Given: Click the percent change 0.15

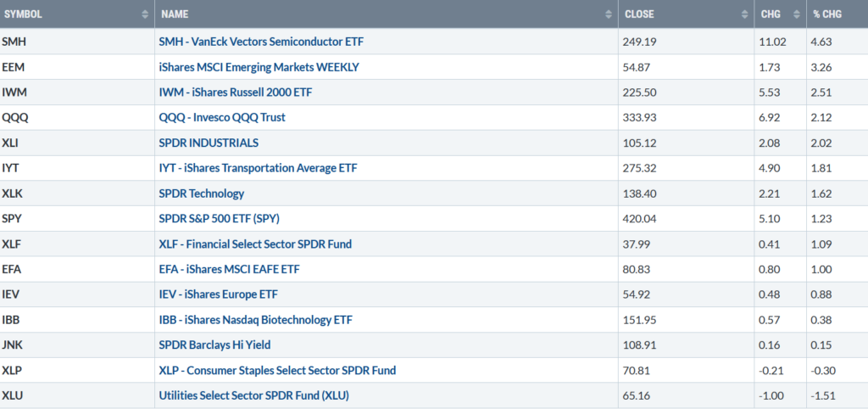Looking at the screenshot, I should click(x=822, y=345).
